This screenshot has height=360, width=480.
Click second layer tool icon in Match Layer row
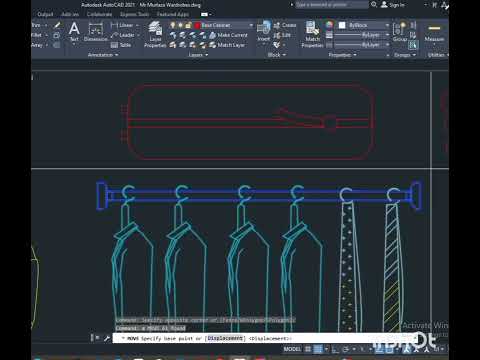click(183, 45)
